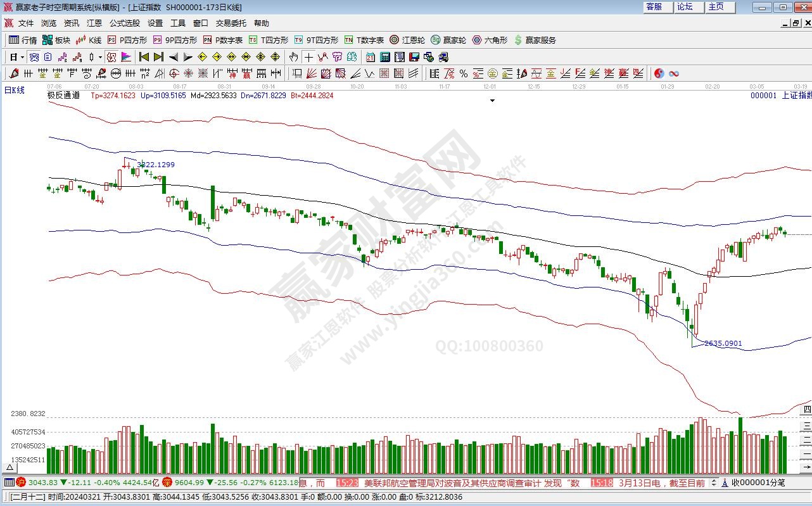Expand the small triangle above the chart

[x=492, y=101]
